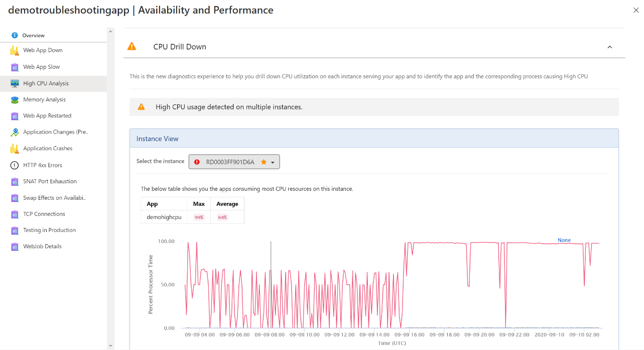Open the instance selection dropdown
This screenshot has width=644, height=350.
pyautogui.click(x=272, y=162)
